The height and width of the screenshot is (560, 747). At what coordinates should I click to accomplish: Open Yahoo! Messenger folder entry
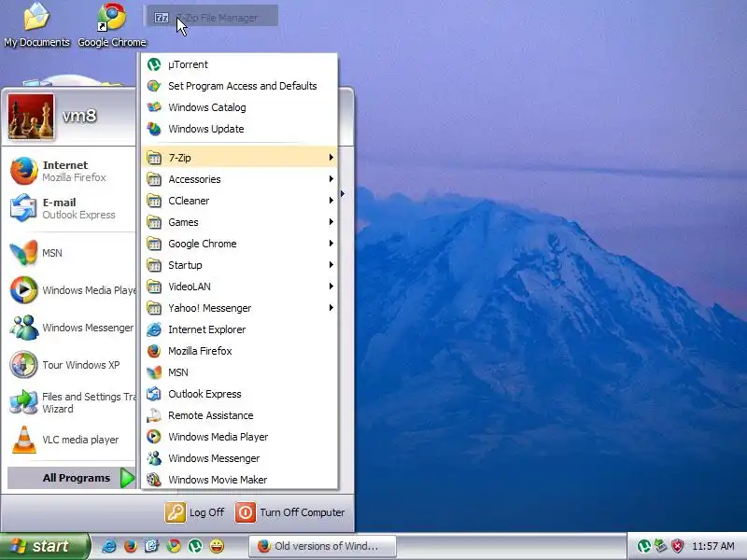pos(240,308)
